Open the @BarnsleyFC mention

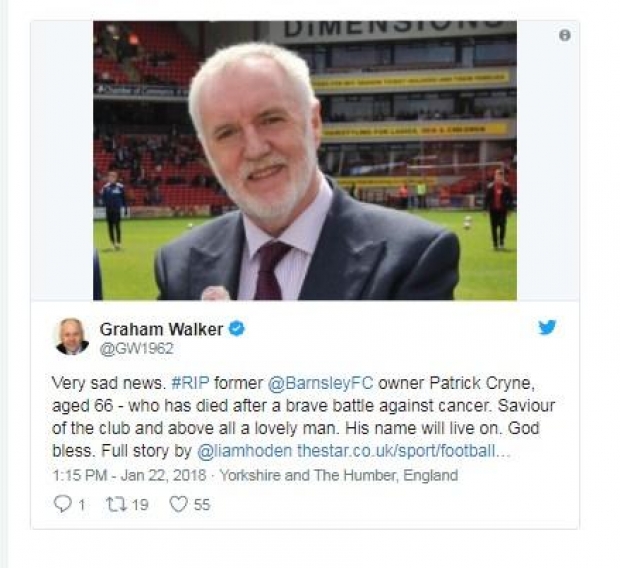coord(321,383)
